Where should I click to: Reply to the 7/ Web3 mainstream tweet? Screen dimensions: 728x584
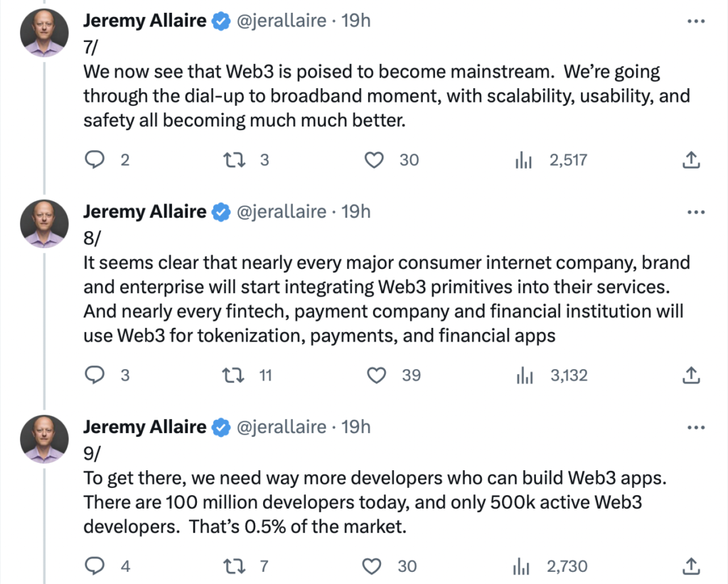[x=95, y=160]
